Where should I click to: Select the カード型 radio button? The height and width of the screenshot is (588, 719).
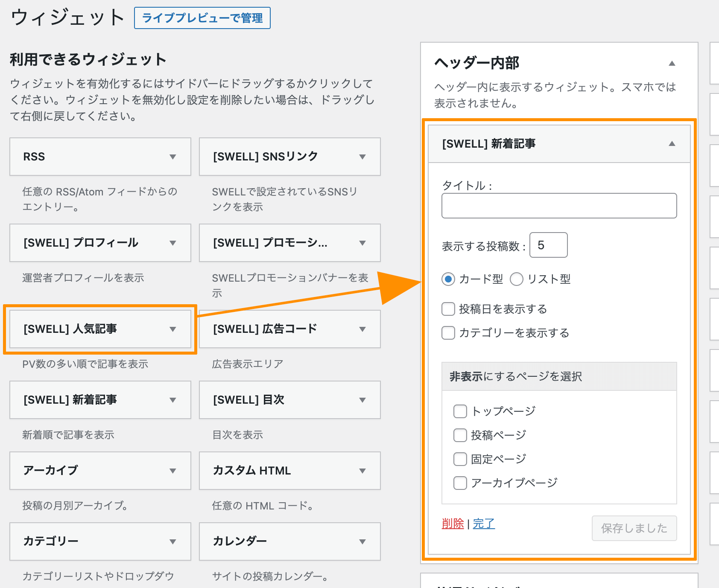[448, 279]
